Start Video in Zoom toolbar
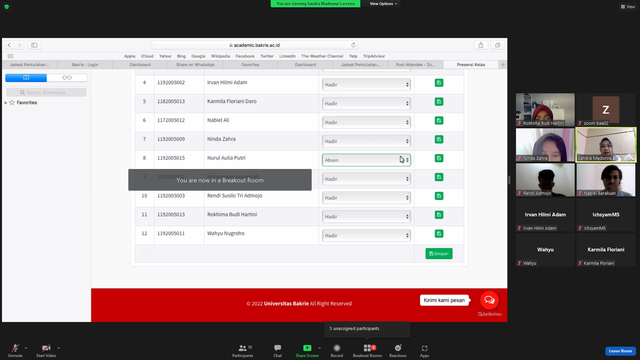Viewport: 640px width, 360px height. pyautogui.click(x=46, y=350)
